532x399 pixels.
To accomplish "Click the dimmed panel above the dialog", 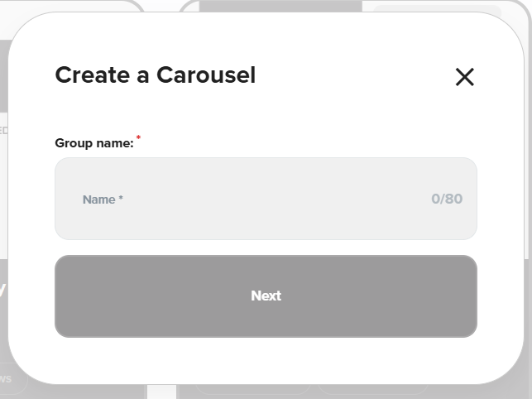I will 281,6.
